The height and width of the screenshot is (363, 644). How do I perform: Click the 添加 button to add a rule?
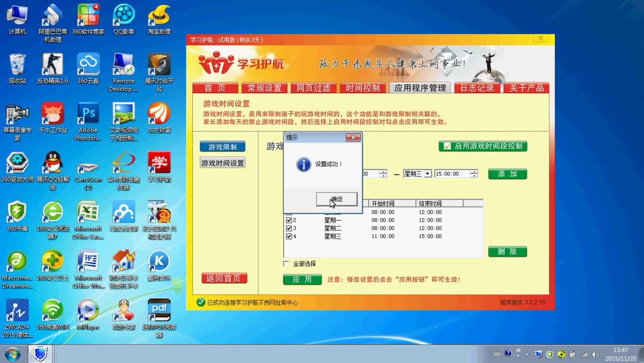tap(507, 174)
